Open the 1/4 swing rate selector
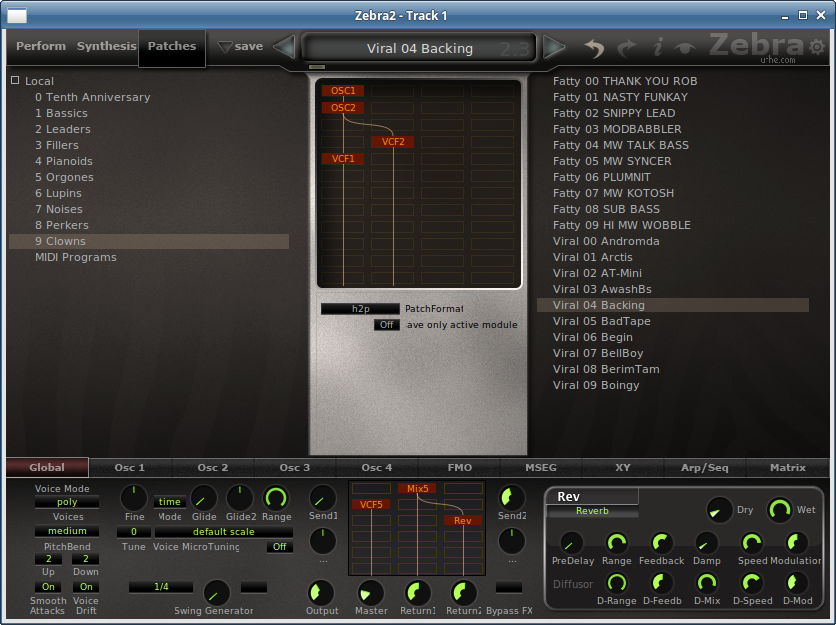Viewport: 836px width, 625px height. tap(161, 587)
